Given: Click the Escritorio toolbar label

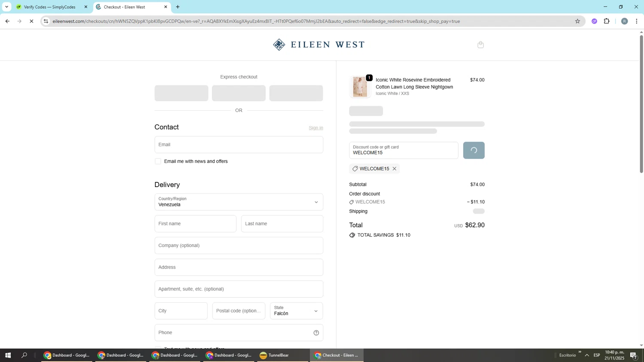Looking at the screenshot, I should (x=567, y=355).
